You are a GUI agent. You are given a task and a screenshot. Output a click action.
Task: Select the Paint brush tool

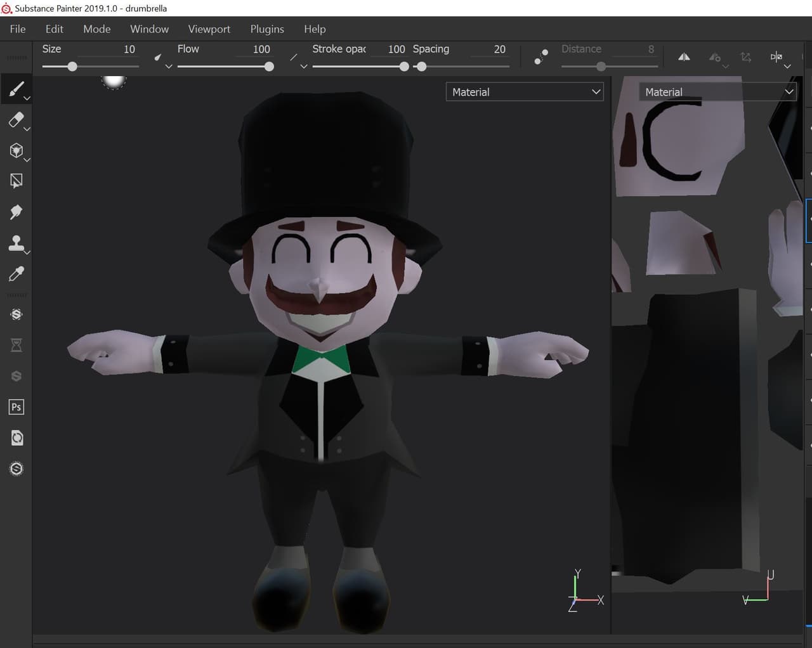click(16, 89)
